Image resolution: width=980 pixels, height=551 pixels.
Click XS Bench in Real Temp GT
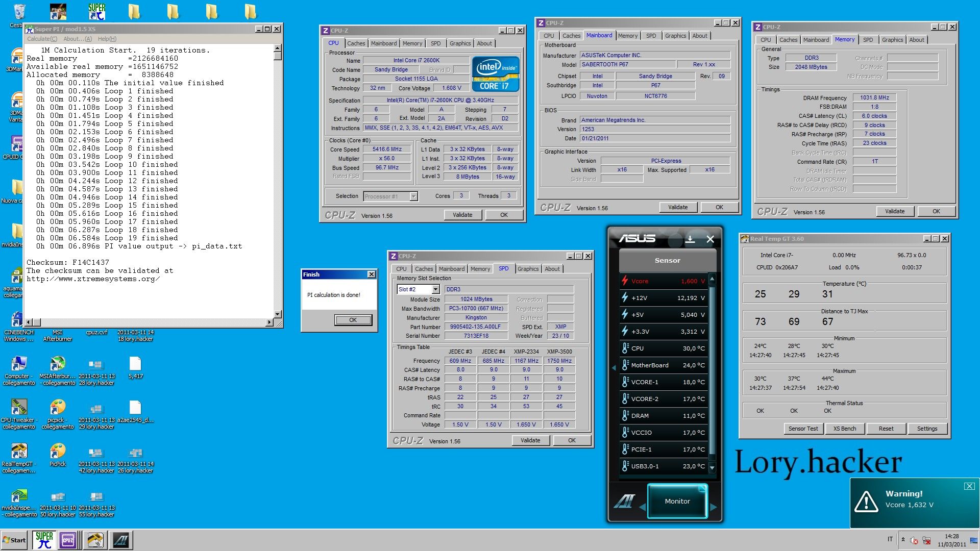click(845, 429)
